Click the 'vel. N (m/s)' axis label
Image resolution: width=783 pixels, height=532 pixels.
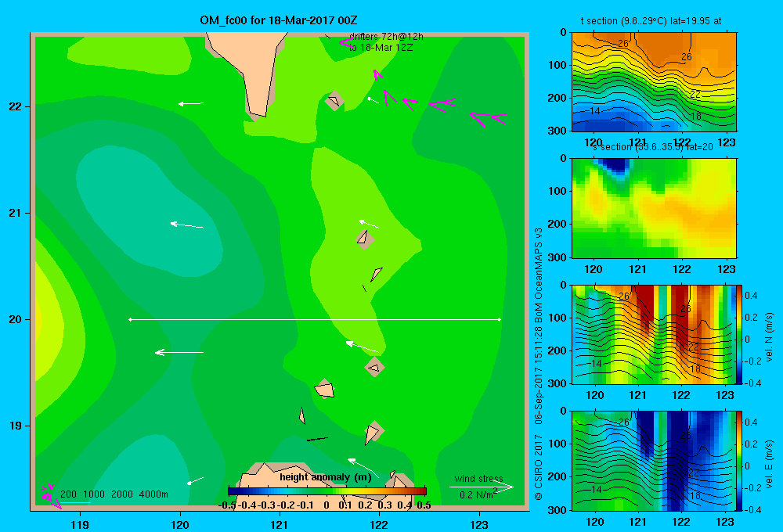tap(769, 336)
